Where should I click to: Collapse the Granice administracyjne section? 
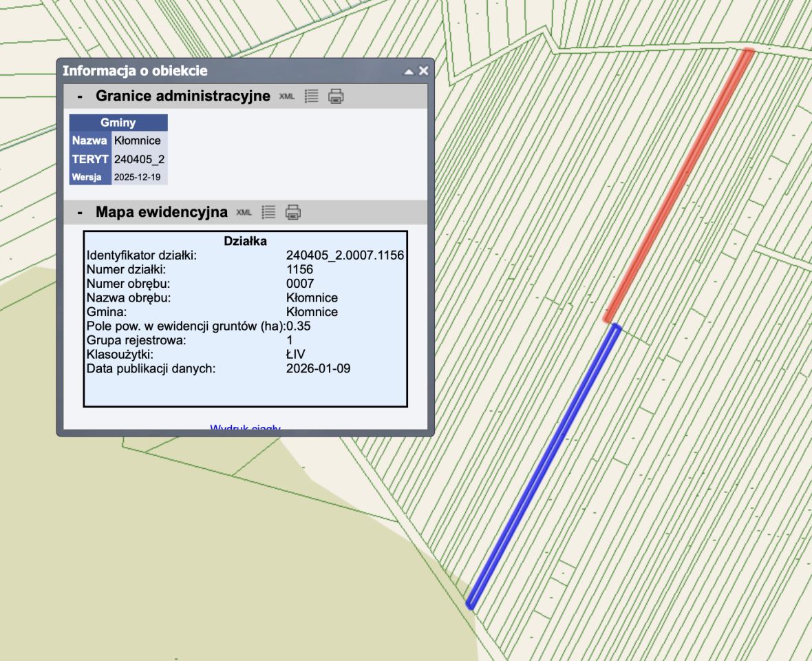[x=80, y=96]
